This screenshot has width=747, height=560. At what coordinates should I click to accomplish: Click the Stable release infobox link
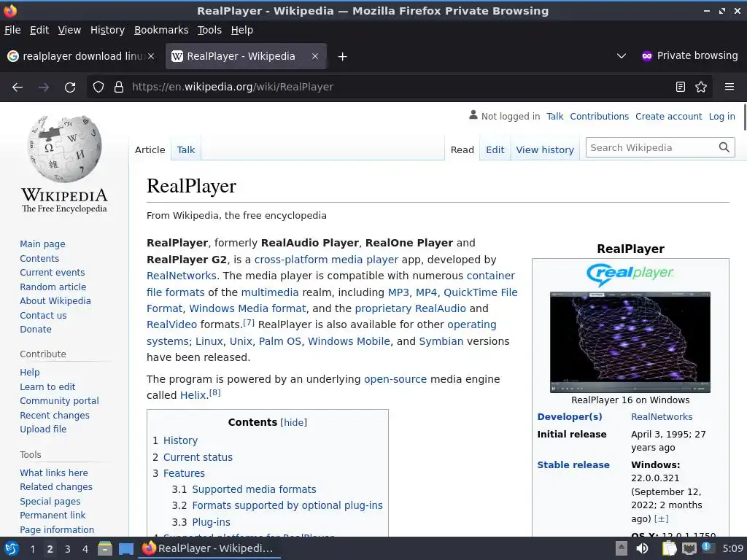click(x=573, y=465)
